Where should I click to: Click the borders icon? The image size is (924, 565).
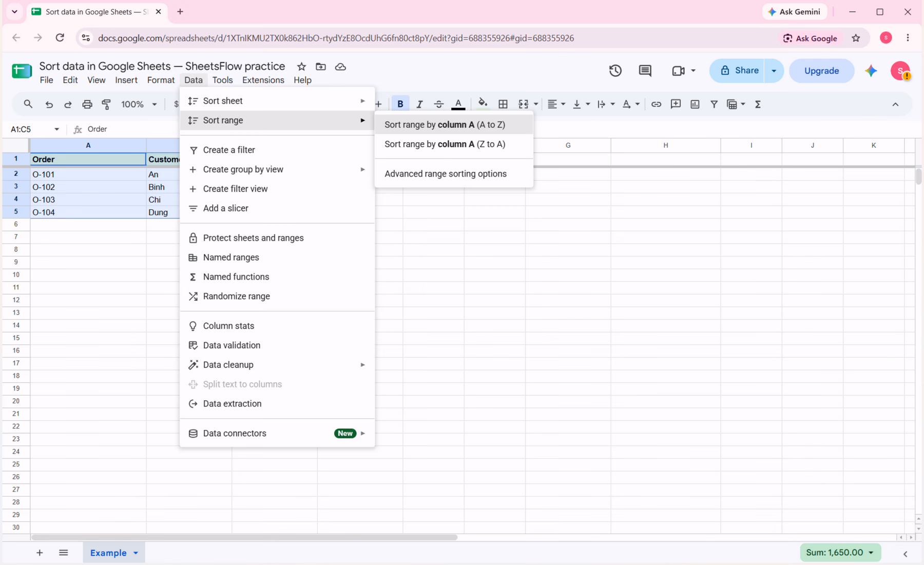(503, 104)
